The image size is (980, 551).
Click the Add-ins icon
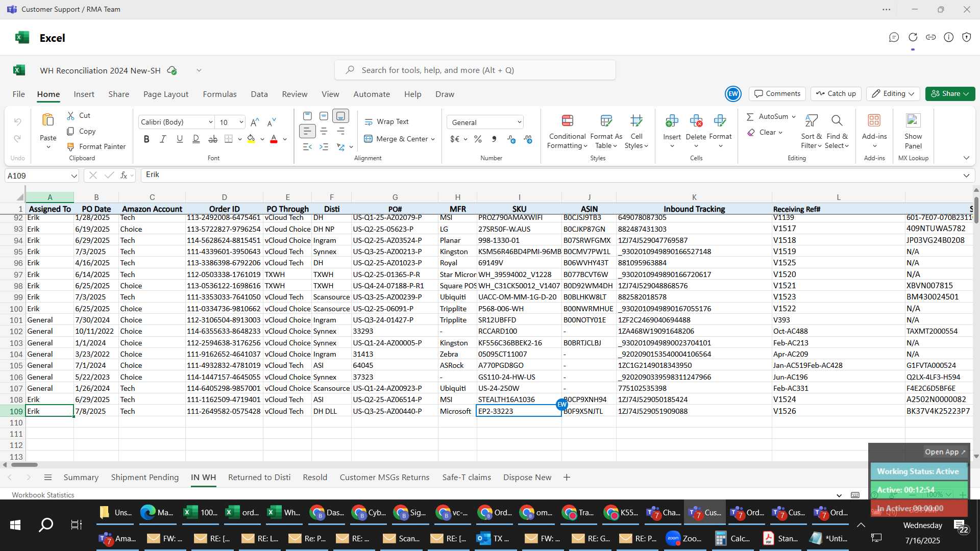click(874, 120)
